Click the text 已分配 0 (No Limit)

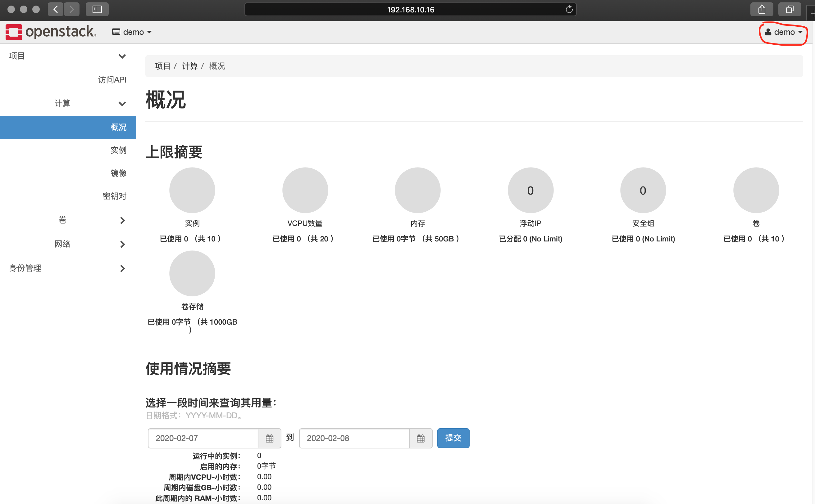click(530, 239)
